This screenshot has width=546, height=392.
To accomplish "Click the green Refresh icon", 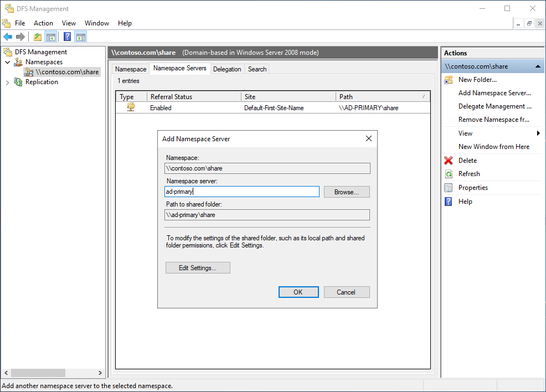I will point(449,174).
